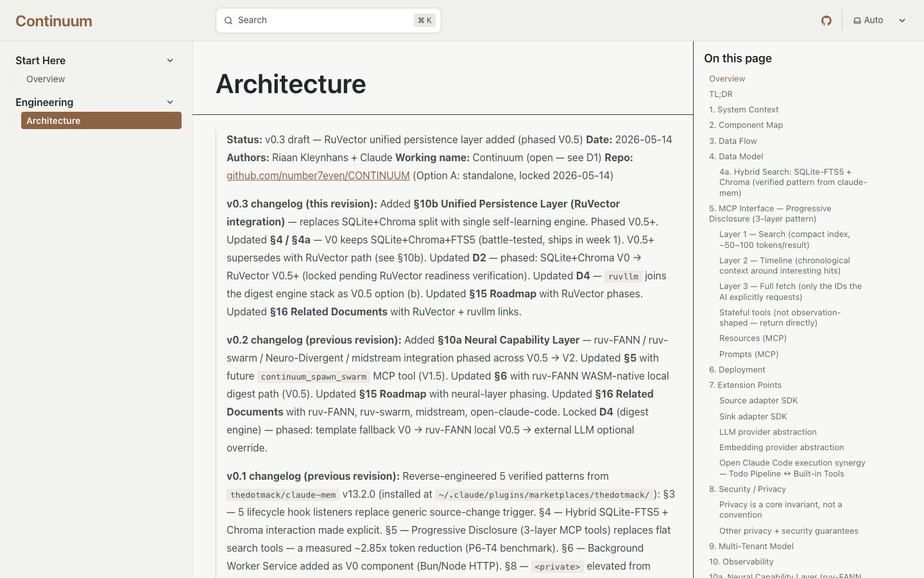
Task: Jump to Overview in On this page
Action: tap(727, 79)
